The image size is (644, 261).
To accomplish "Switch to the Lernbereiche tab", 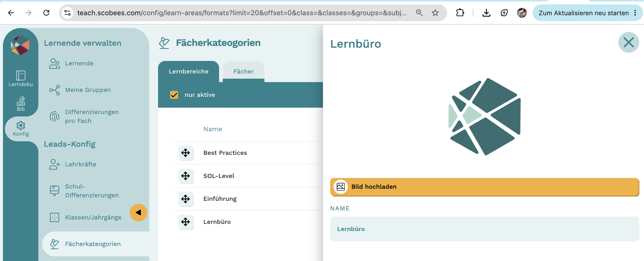I will (x=189, y=71).
